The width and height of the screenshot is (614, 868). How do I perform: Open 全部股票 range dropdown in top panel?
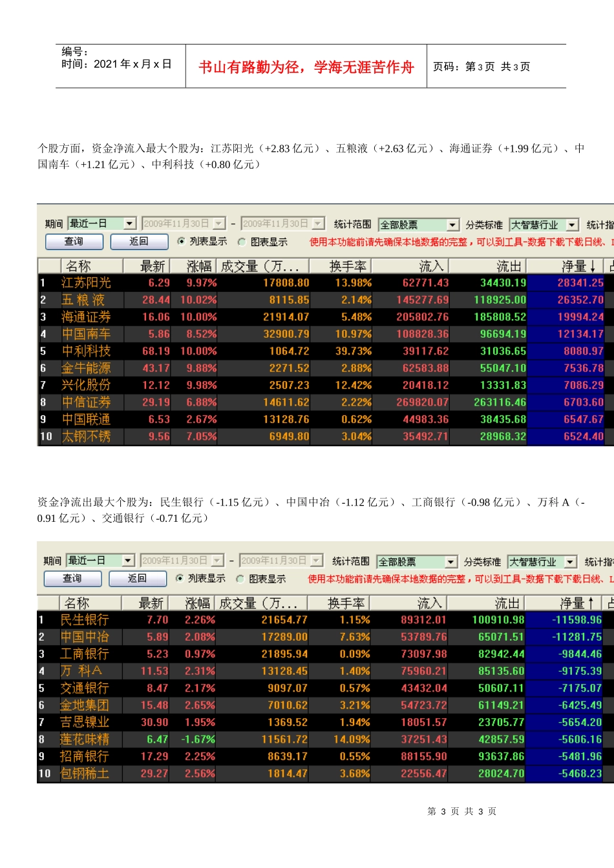(453, 225)
